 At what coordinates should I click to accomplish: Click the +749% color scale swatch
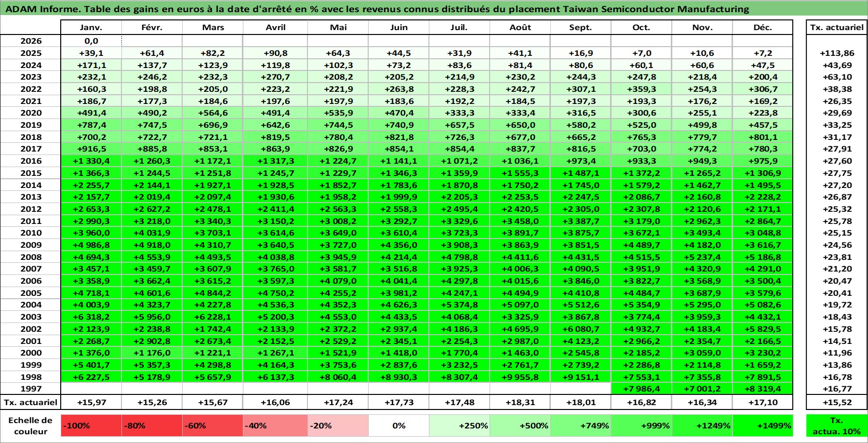pos(581,426)
